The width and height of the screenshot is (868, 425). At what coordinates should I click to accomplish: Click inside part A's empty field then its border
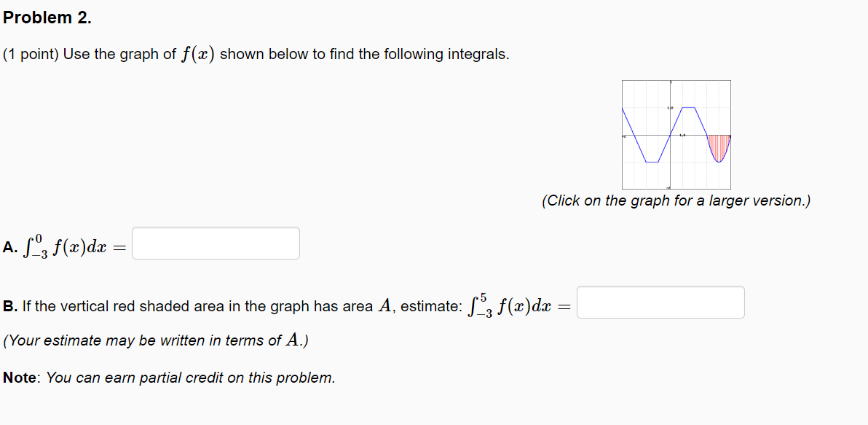click(216, 243)
